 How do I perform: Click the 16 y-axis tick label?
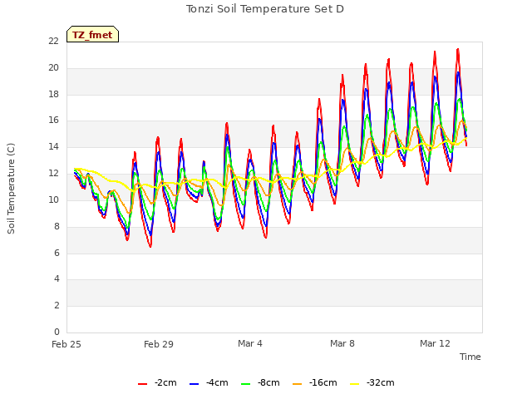point(53,121)
